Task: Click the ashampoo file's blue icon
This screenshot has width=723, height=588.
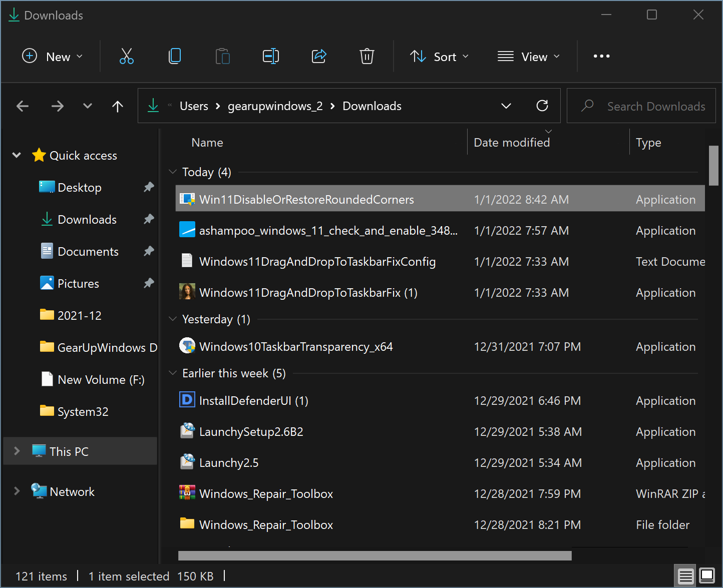Action: pyautogui.click(x=187, y=230)
